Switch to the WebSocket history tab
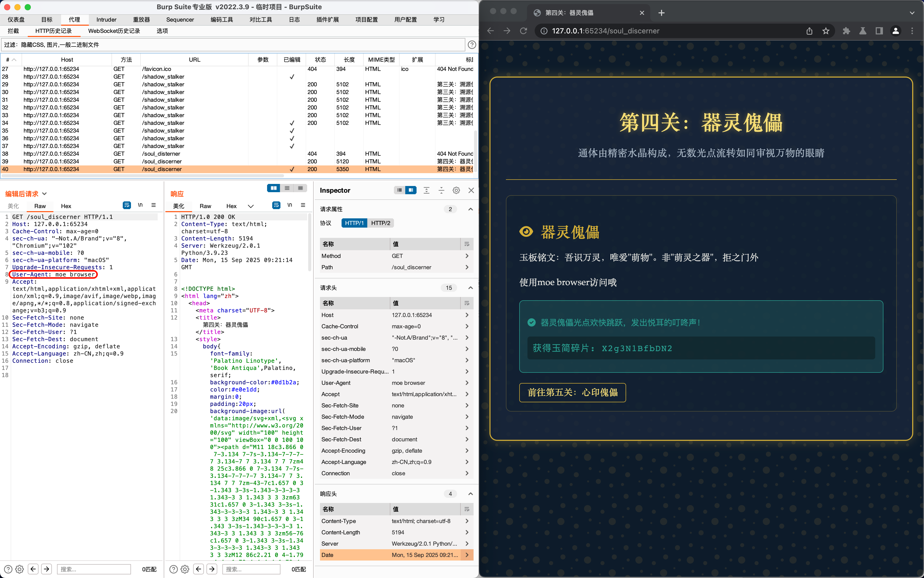Screen dimensions: 924x578 (114, 31)
